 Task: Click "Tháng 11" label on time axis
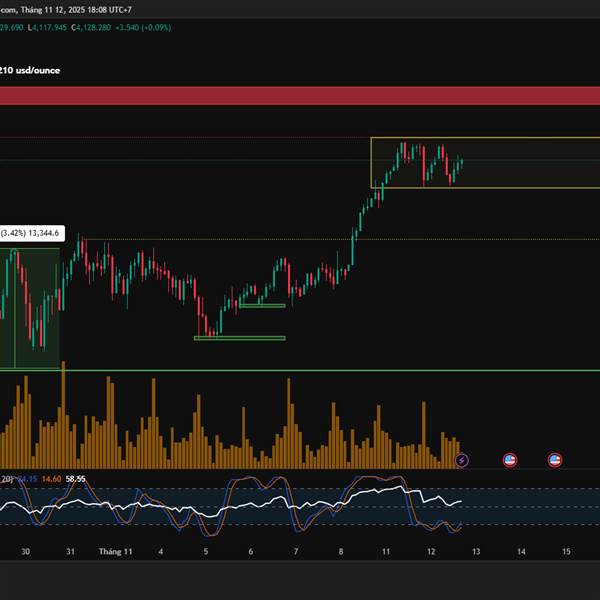coord(116,551)
